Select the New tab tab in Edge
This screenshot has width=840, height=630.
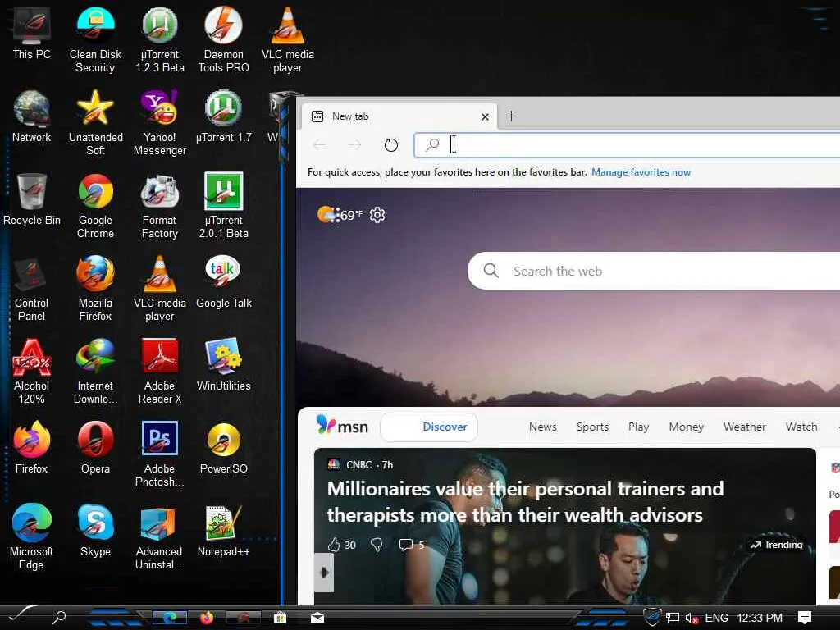pos(399,116)
